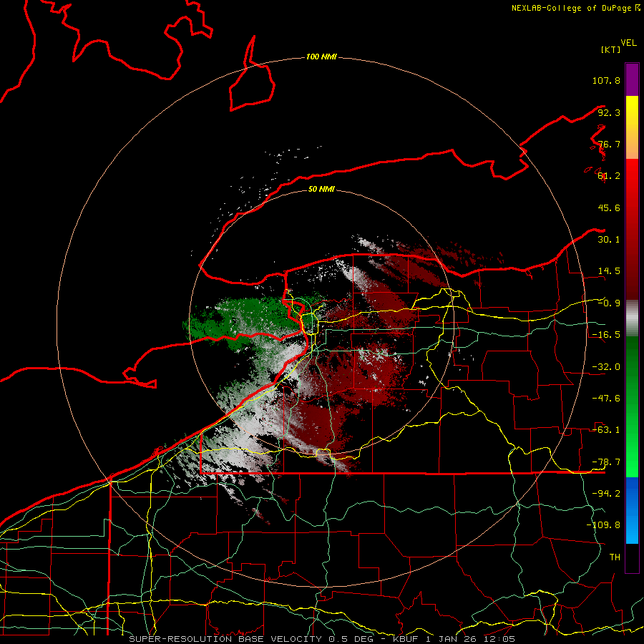Click the 100 NMI range ring label
This screenshot has height=644, width=644.
tap(321, 57)
